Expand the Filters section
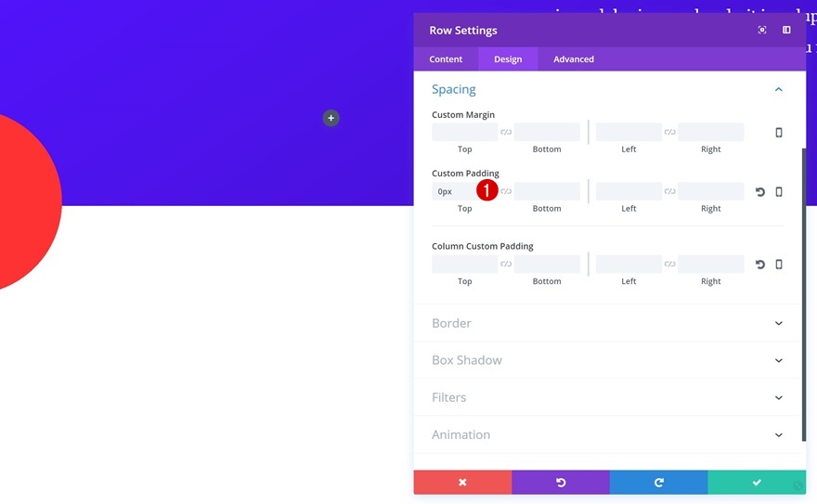 pyautogui.click(x=607, y=398)
